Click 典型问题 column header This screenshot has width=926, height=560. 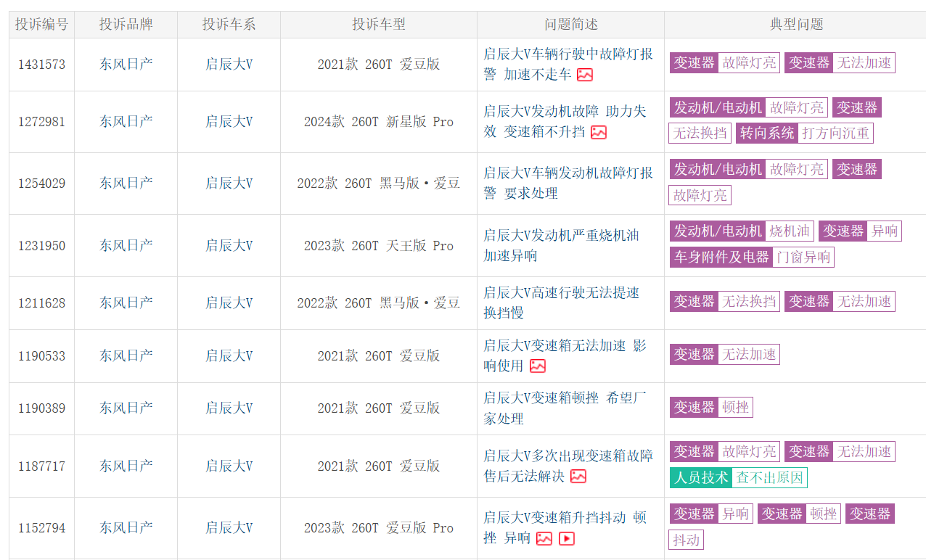796,24
